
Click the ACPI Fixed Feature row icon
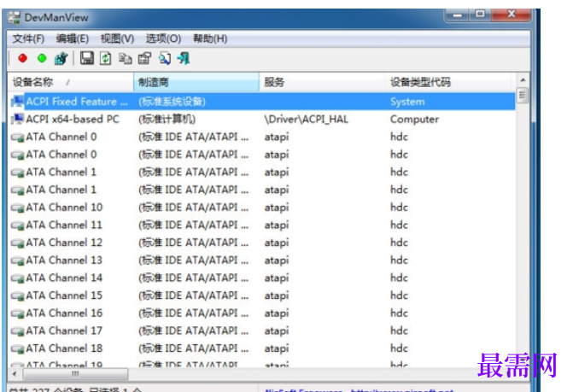[x=17, y=101]
